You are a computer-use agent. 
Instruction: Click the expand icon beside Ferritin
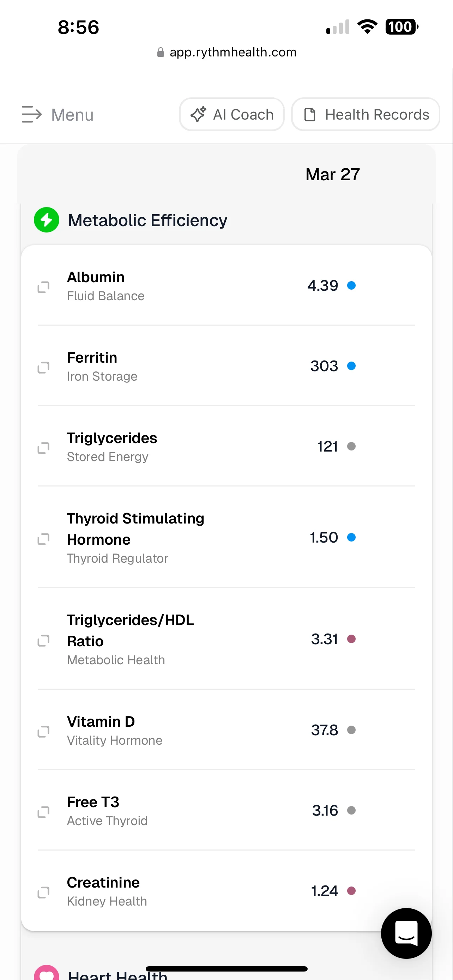click(x=43, y=367)
